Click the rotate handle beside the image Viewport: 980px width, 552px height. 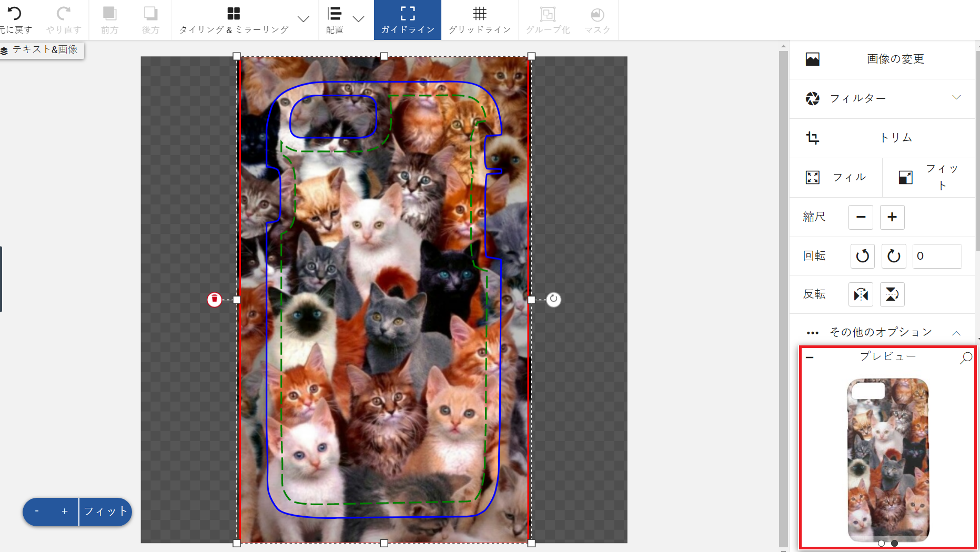tap(553, 300)
